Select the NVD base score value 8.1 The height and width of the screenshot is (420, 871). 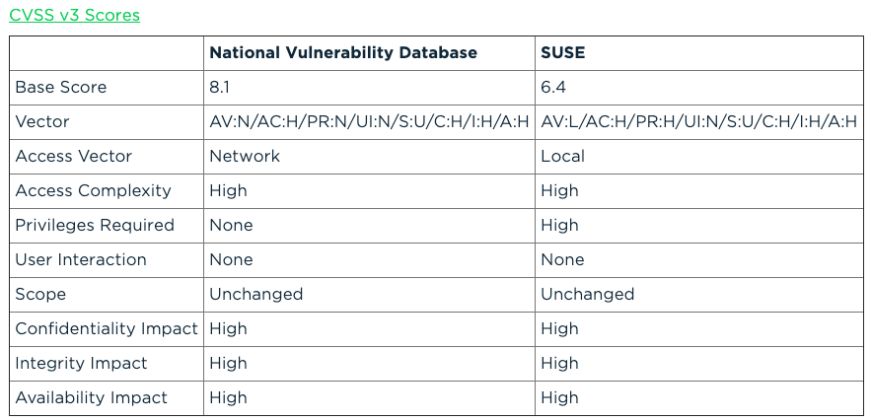click(x=220, y=88)
